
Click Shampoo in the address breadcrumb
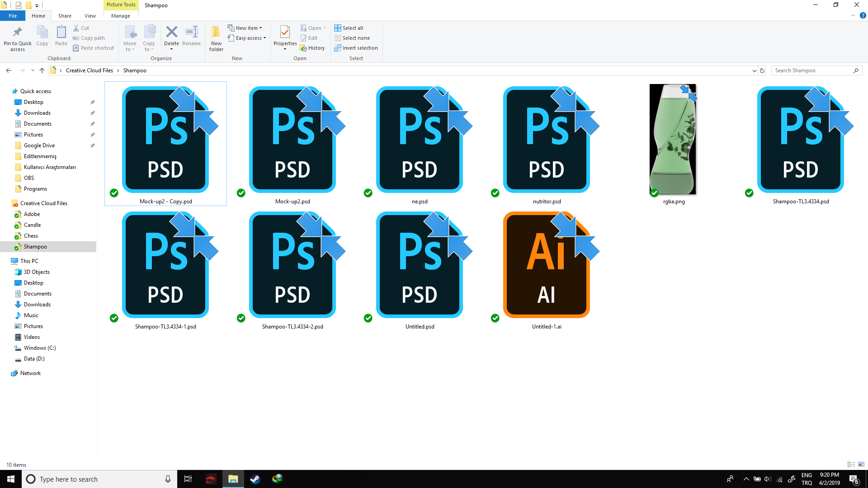point(135,70)
